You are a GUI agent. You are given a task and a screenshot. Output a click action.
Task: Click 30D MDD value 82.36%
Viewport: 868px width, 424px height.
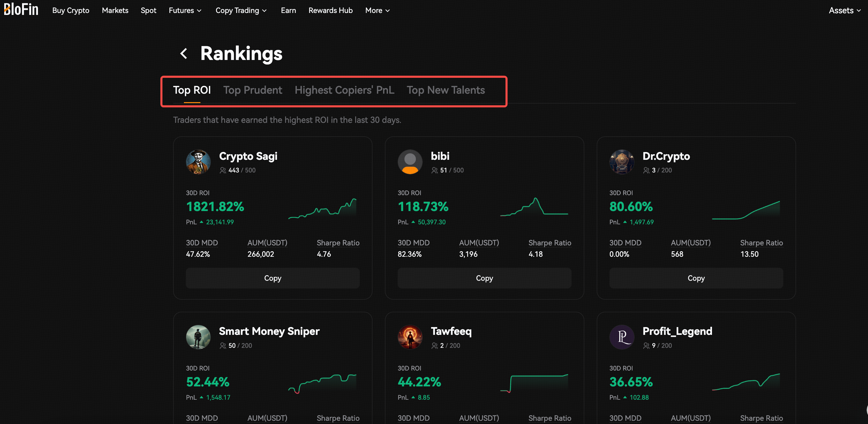(x=409, y=254)
